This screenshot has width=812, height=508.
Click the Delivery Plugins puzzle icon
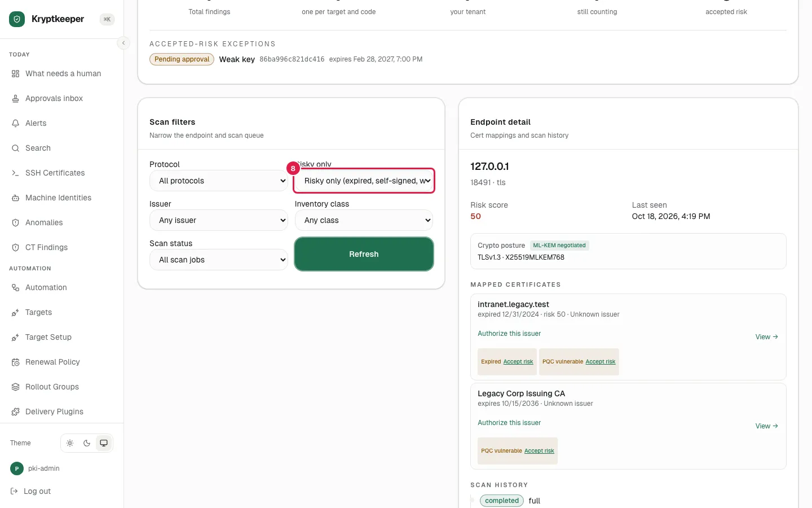point(15,411)
